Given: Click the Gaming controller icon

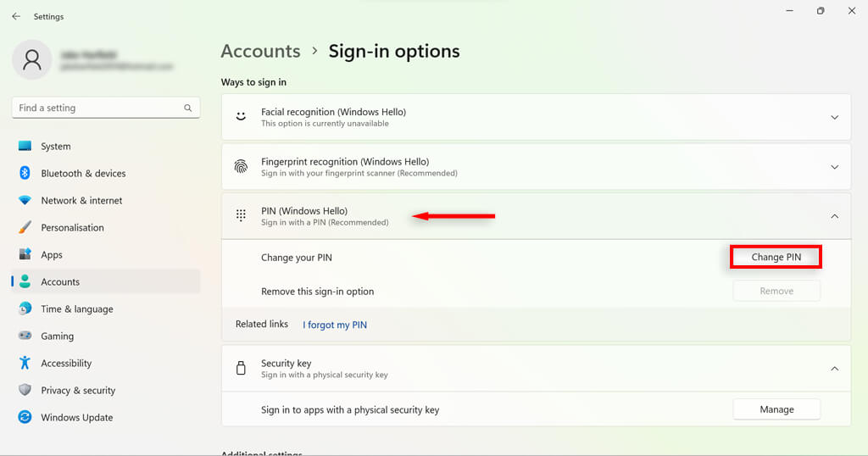Looking at the screenshot, I should (x=25, y=336).
